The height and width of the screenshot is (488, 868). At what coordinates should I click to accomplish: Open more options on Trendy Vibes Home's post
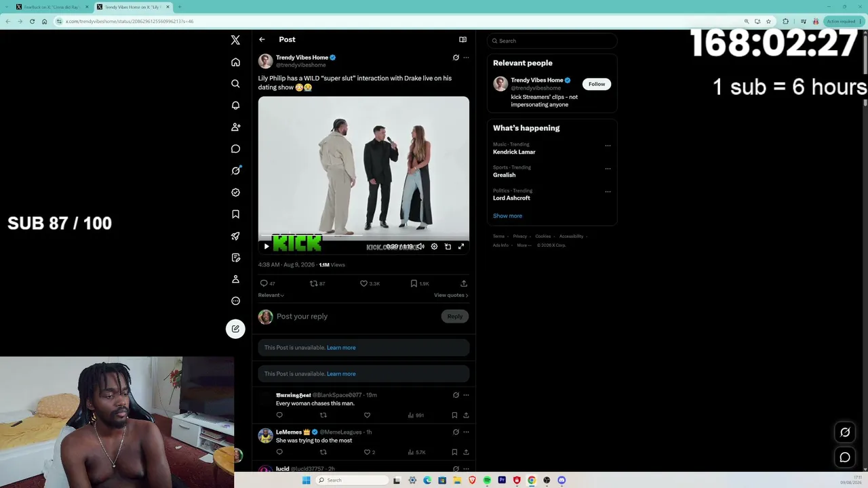(x=466, y=58)
